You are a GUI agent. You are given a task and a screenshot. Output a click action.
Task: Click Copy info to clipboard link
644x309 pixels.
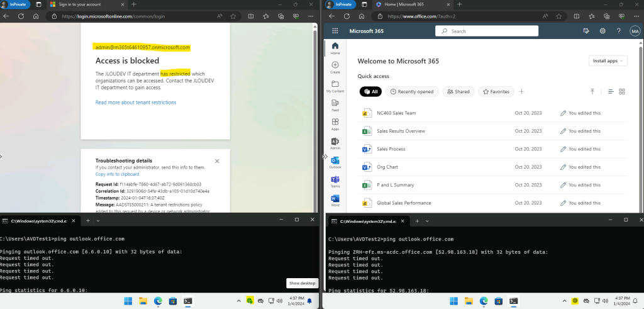[117, 174]
